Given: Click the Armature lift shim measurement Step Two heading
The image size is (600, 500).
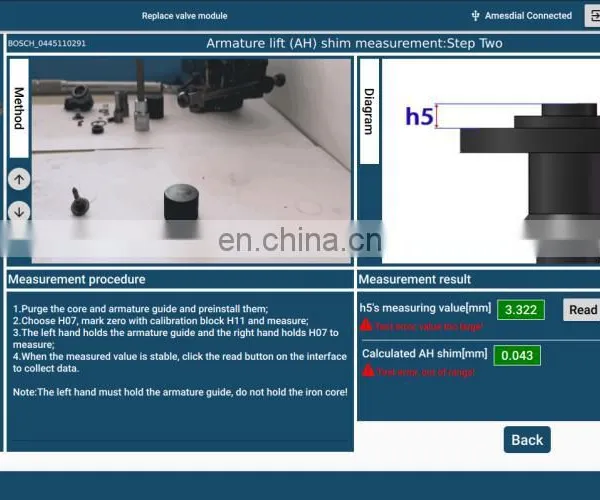Looking at the screenshot, I should (354, 43).
